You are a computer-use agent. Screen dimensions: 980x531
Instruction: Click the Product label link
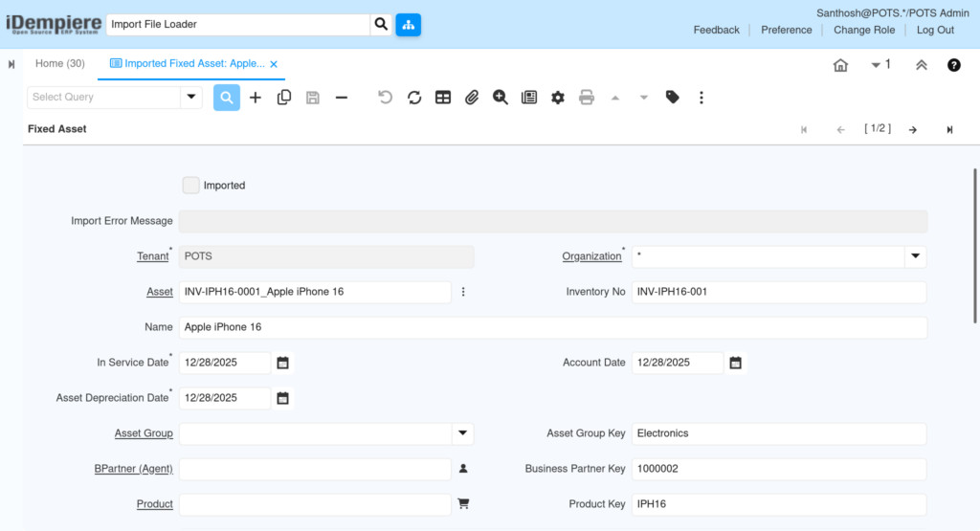point(155,503)
